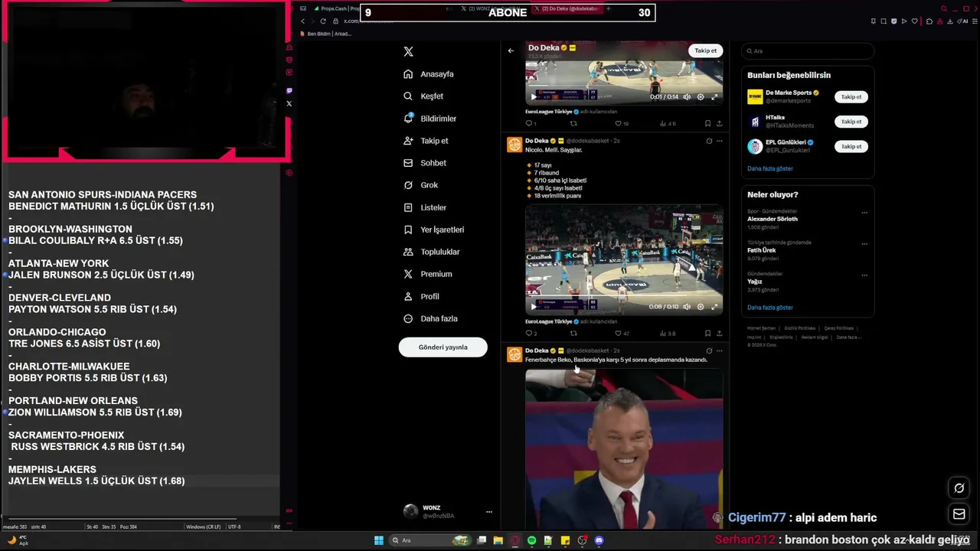Open Grok assistant
980x551 pixels.
coord(420,185)
